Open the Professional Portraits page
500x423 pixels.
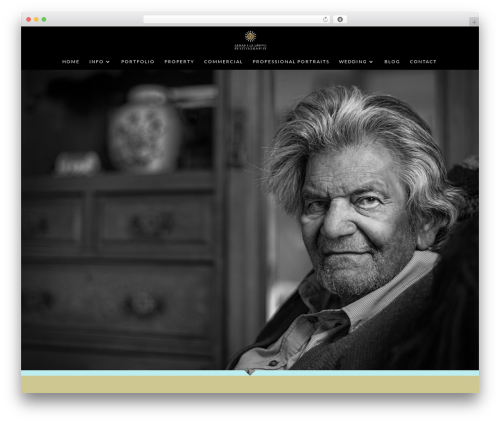(291, 62)
